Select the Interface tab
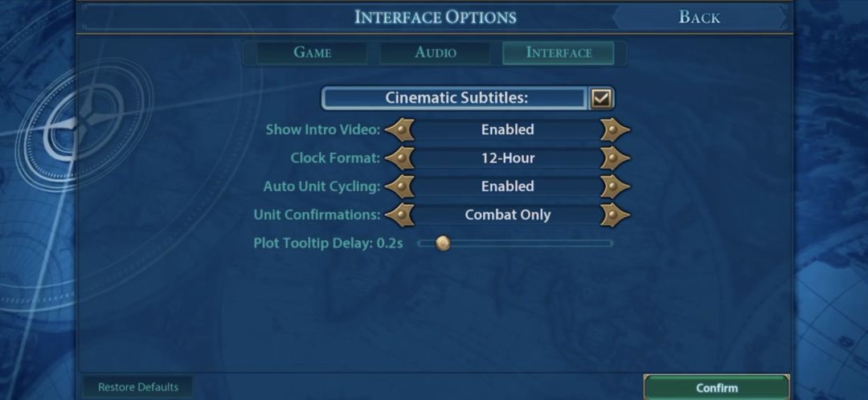This screenshot has height=400, width=868. 559,53
